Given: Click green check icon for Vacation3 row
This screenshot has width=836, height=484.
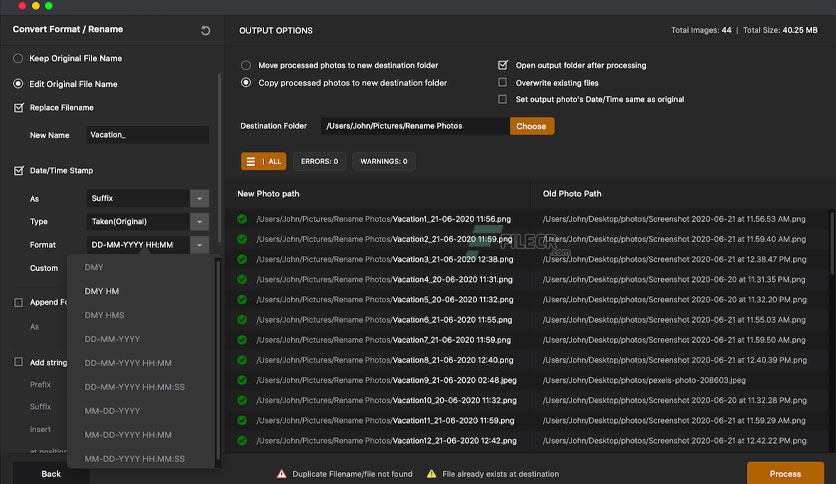Looking at the screenshot, I should (242, 260).
